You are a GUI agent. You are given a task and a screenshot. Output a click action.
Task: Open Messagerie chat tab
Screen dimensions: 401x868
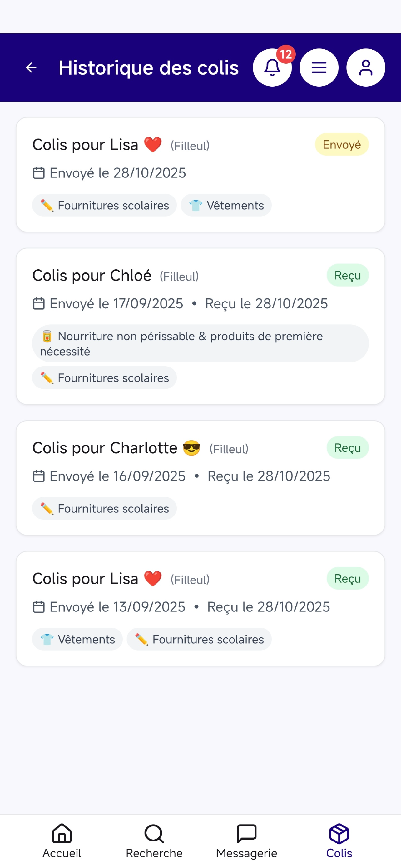247,841
